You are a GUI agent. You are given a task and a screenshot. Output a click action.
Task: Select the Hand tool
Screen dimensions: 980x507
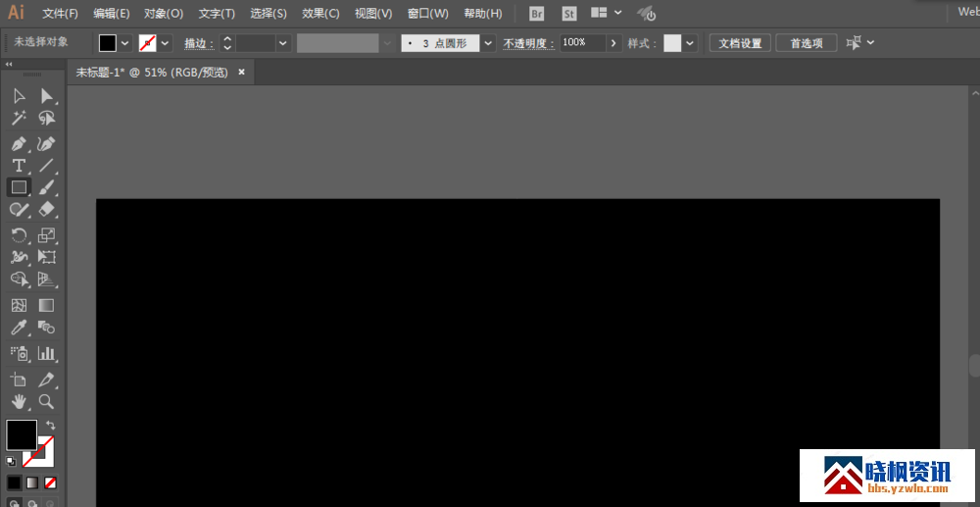tap(19, 401)
